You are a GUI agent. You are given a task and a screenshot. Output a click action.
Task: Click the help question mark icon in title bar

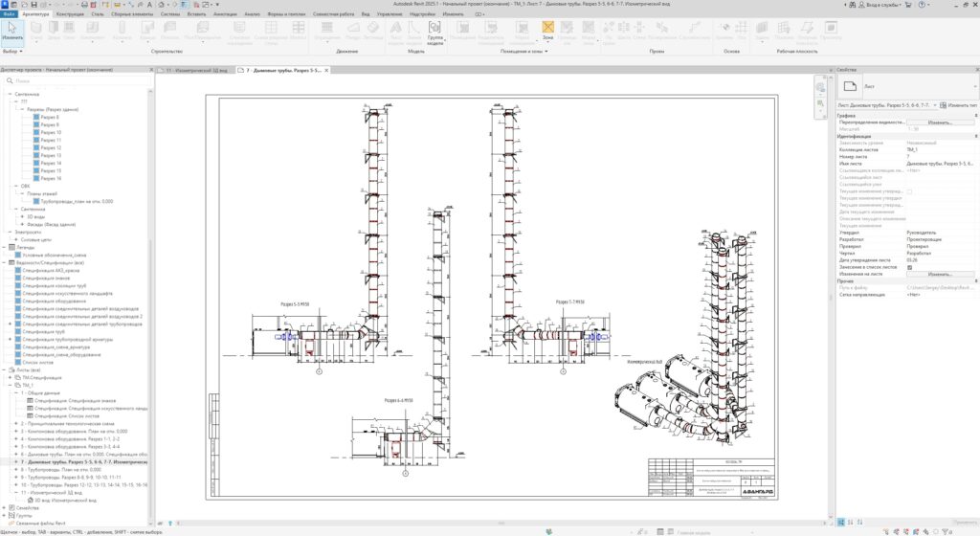pyautogui.click(x=922, y=5)
